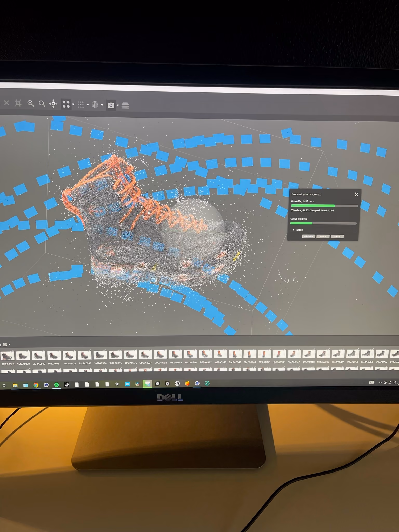Select photo thumbnail 9M2A0939
The width and height of the screenshot is (399, 532).
click(x=176, y=355)
